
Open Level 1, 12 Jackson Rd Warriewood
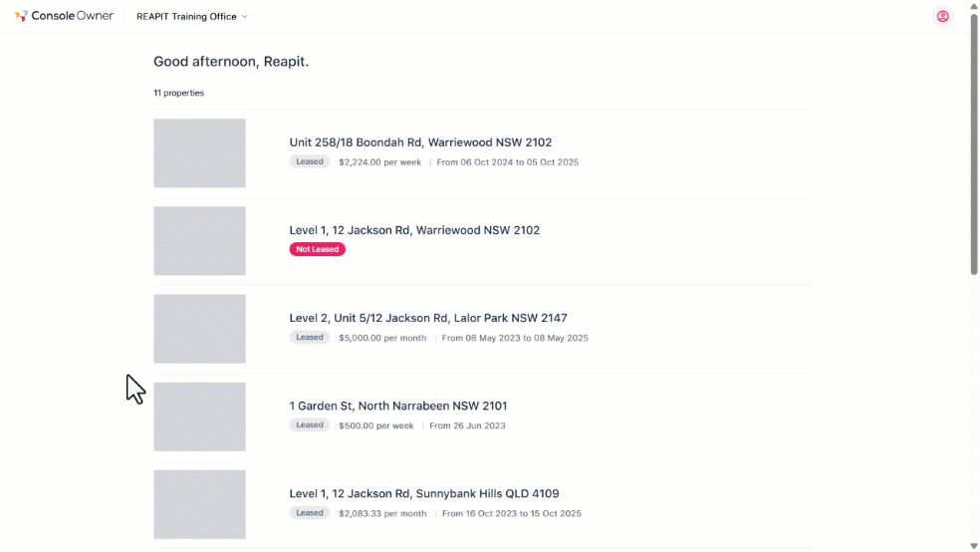tap(414, 230)
